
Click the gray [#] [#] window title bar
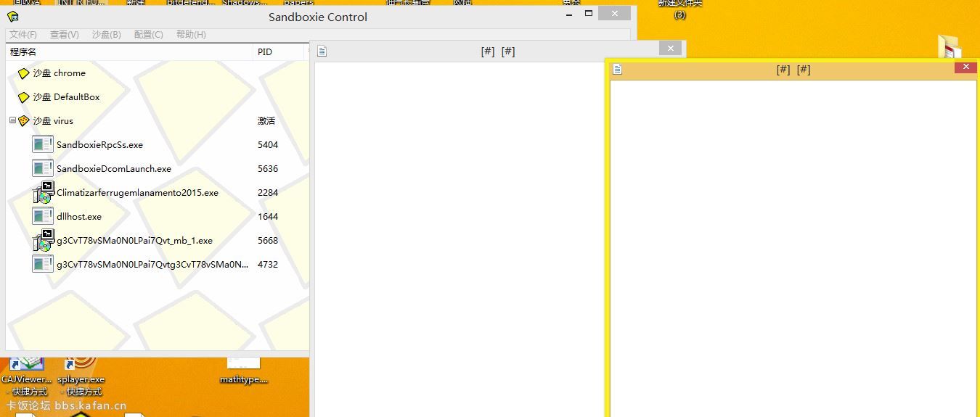tap(498, 51)
